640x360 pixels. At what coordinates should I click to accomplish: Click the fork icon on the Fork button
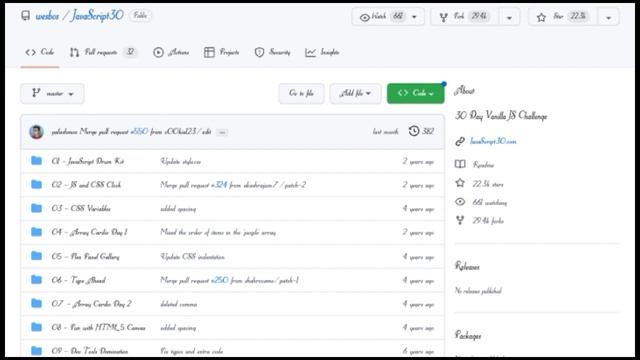pos(443,17)
